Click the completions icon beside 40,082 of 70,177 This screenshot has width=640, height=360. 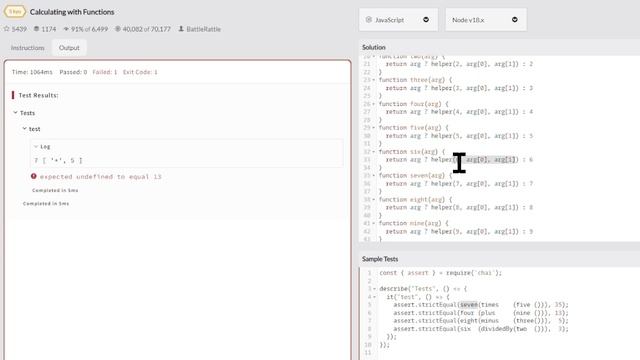pos(118,29)
